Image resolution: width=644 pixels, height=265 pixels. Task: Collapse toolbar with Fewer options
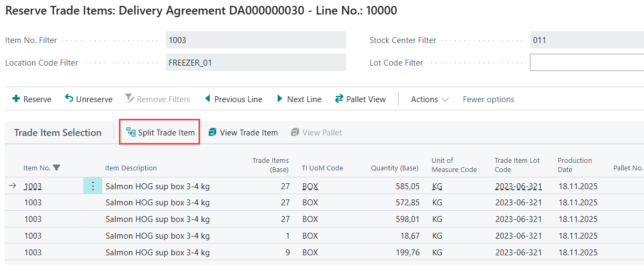(488, 99)
